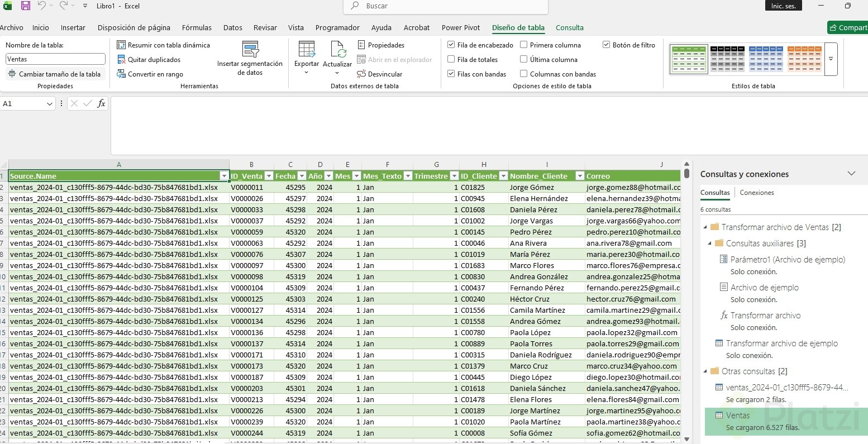Click Quitar duplicados tool
868x444 pixels.
[x=149, y=60]
